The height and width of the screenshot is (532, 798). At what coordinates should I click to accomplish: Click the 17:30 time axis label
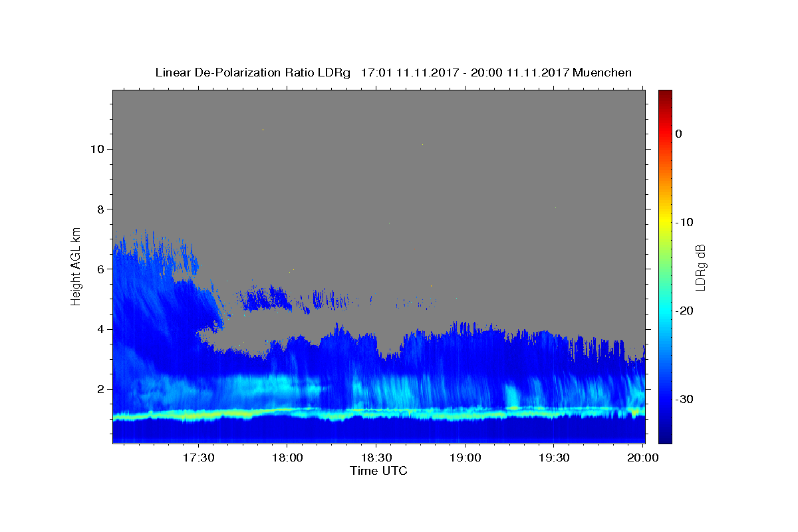click(199, 458)
